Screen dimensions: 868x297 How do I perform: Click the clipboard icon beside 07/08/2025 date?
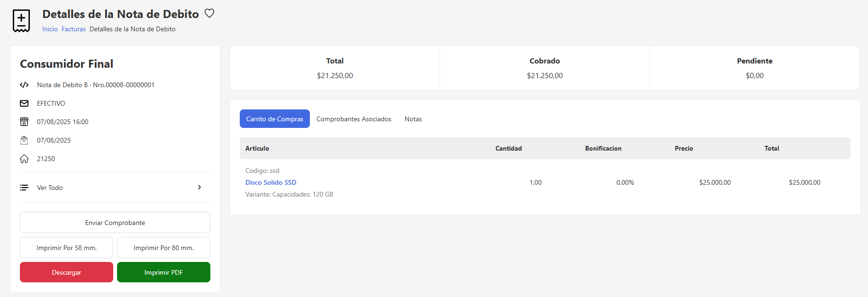tap(24, 140)
